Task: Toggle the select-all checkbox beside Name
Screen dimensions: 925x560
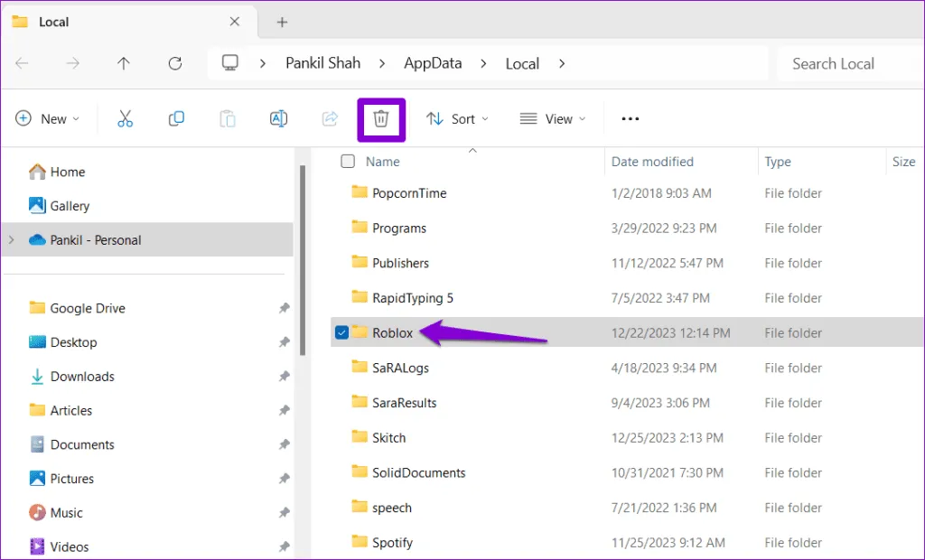Action: [x=348, y=162]
